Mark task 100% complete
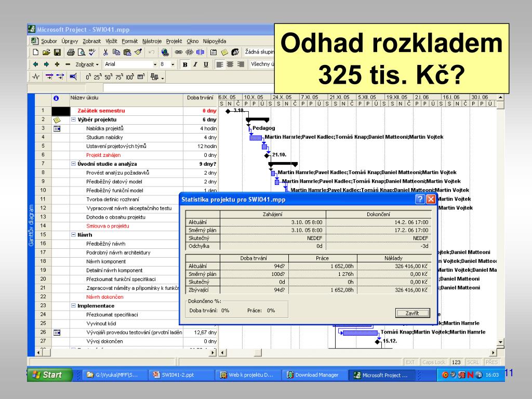532x399 pixels. click(130, 77)
